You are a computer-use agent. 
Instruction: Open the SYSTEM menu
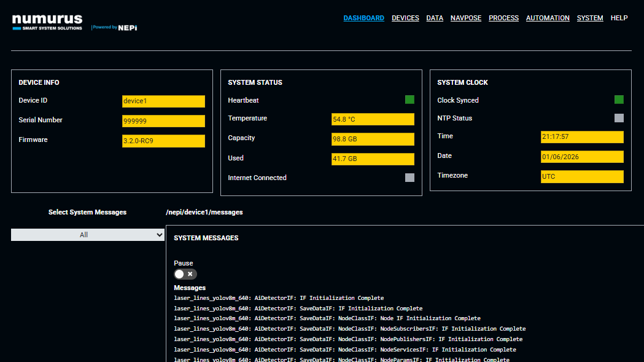pyautogui.click(x=590, y=18)
